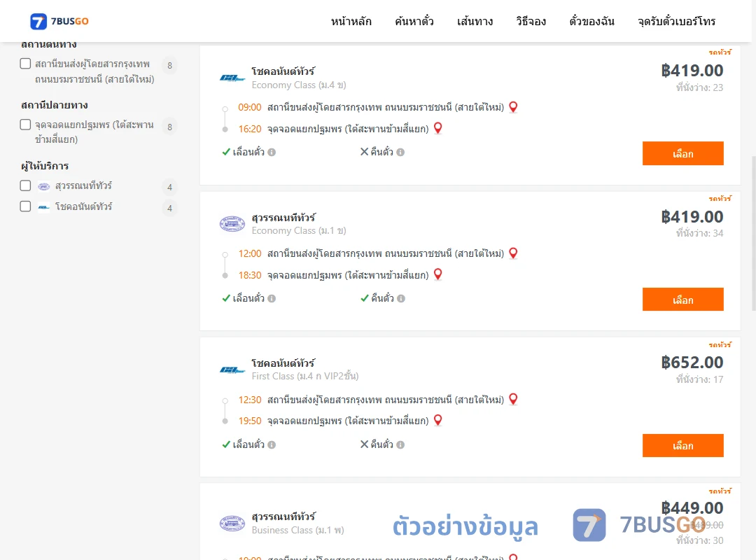Click โชคอนันต์ทัวร์ logo on 09:00 trip card
This screenshot has height=560, width=756.
coord(232,78)
